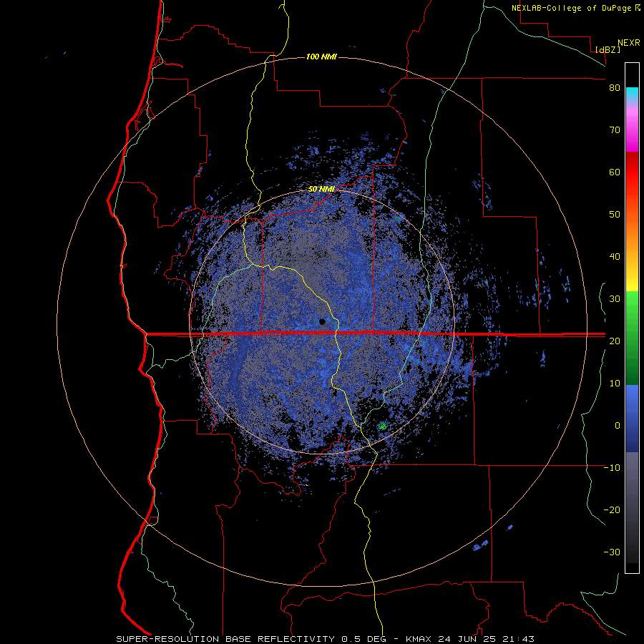Click the 0 value on the dBZ scale
Image resolution: width=644 pixels, height=644 pixels.
pos(618,426)
